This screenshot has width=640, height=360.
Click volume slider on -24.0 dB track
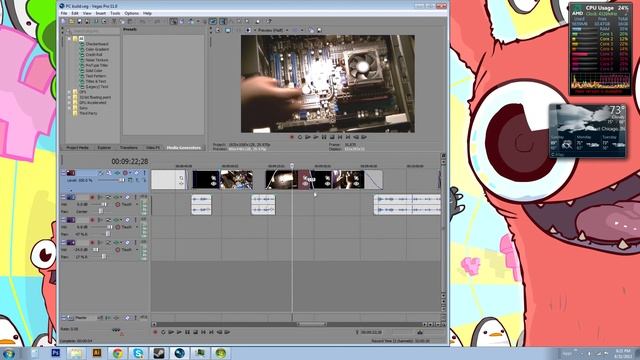pyautogui.click(x=96, y=250)
